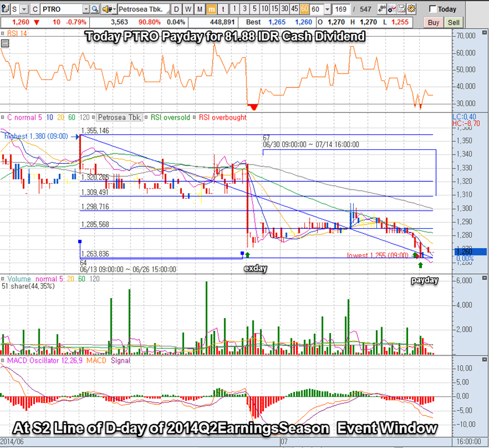
Task: Click the 1,298,716 Fibonacci level label
Action: (x=95, y=206)
